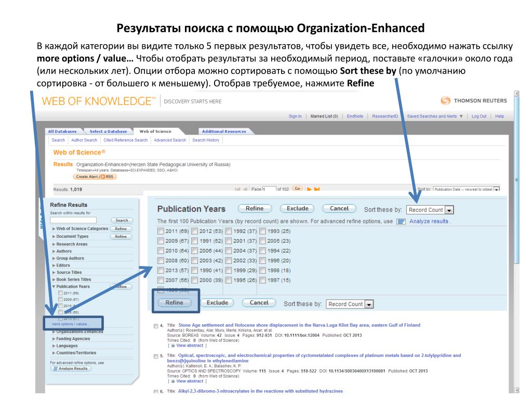
Task: Open Stone Age settlement article title
Action: click(299, 325)
